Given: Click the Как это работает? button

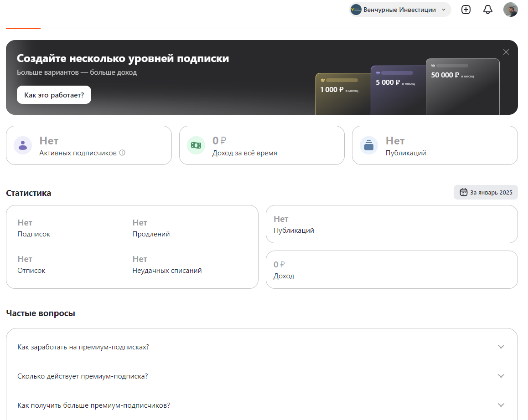Looking at the screenshot, I should point(54,95).
